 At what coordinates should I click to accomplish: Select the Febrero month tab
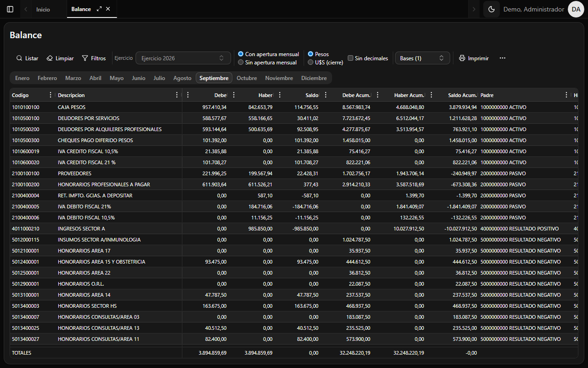(47, 78)
